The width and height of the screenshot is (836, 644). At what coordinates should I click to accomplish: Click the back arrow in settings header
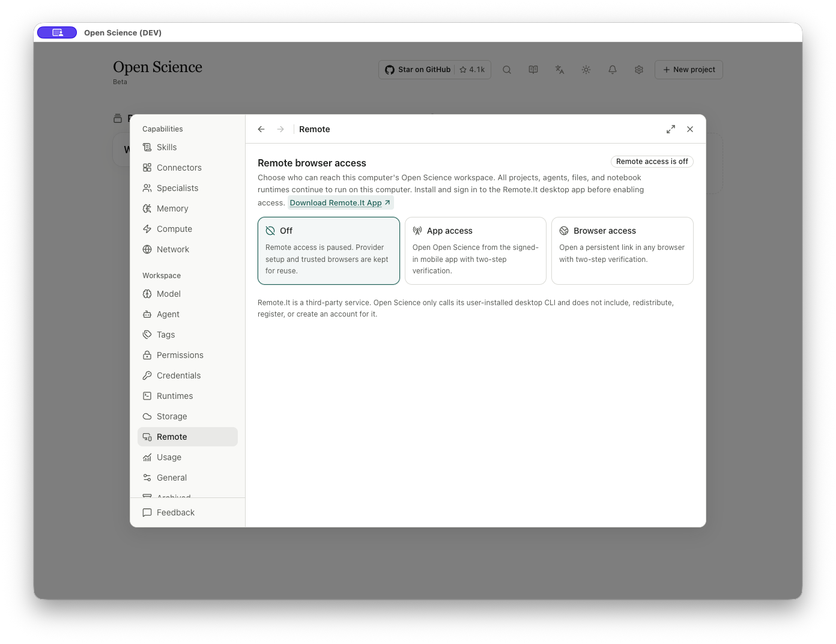pyautogui.click(x=261, y=129)
